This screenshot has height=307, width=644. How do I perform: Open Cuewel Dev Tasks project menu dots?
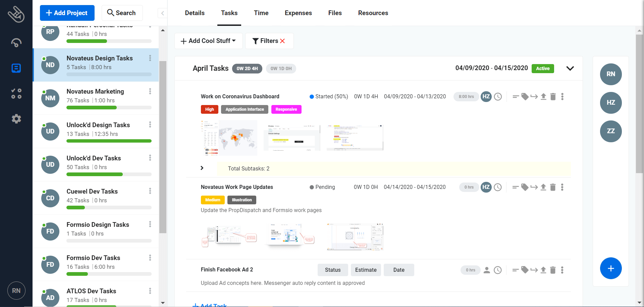click(x=150, y=191)
